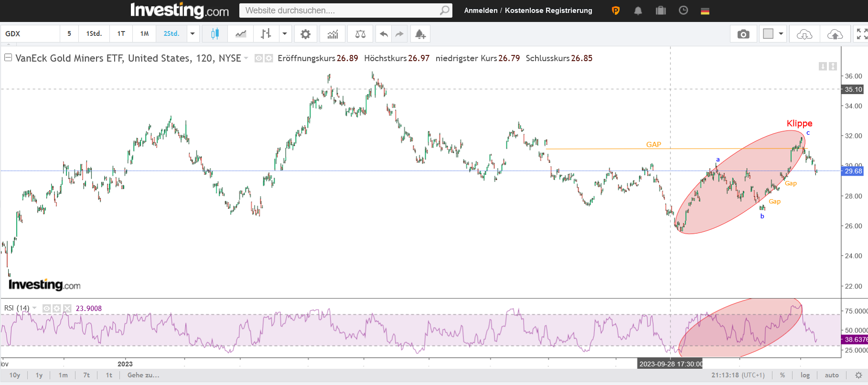The width and height of the screenshot is (868, 385).
Task: Click the Anmelden link
Action: tap(481, 11)
